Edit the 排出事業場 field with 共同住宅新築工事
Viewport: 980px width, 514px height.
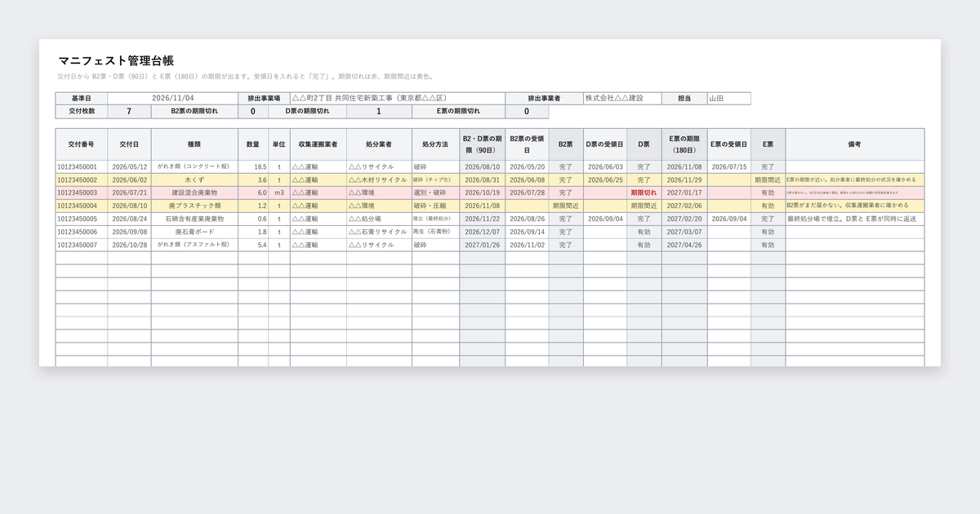click(398, 99)
